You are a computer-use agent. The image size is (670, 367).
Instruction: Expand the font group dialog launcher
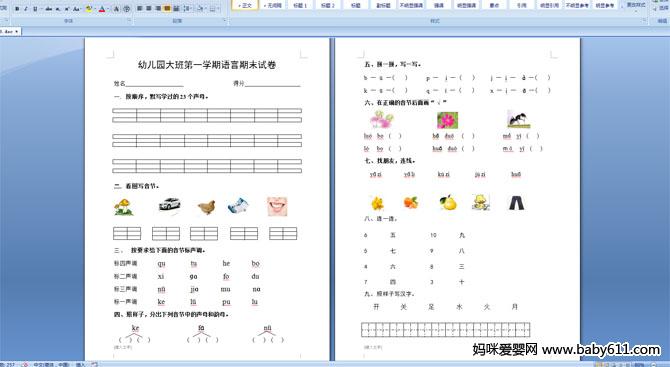point(129,20)
